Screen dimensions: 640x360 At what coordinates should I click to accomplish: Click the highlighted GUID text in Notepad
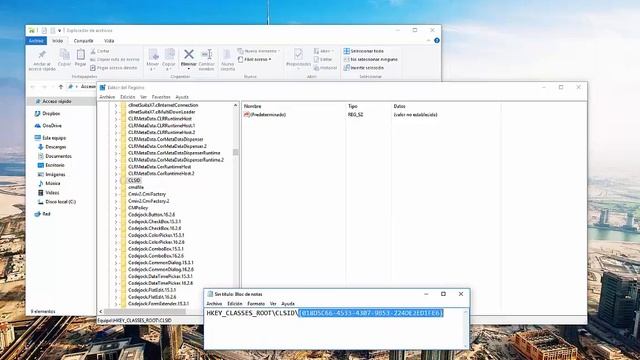371,313
